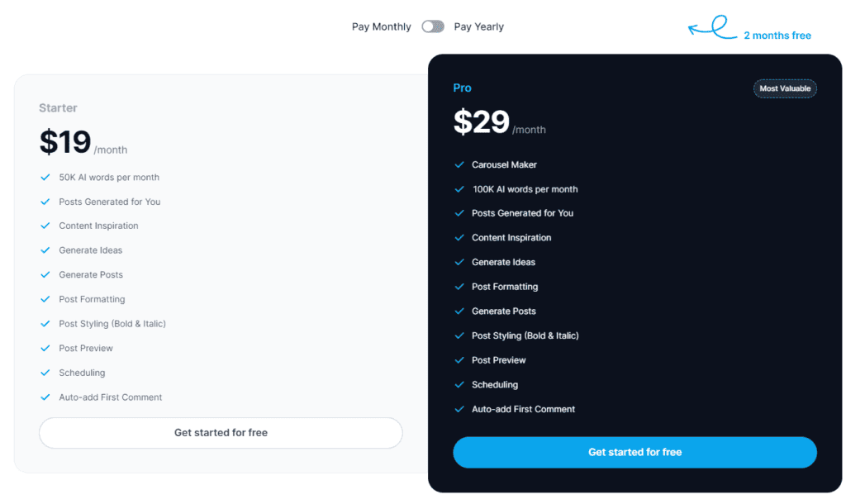
Task: Select the Pro plan heading
Action: pyautogui.click(x=462, y=88)
